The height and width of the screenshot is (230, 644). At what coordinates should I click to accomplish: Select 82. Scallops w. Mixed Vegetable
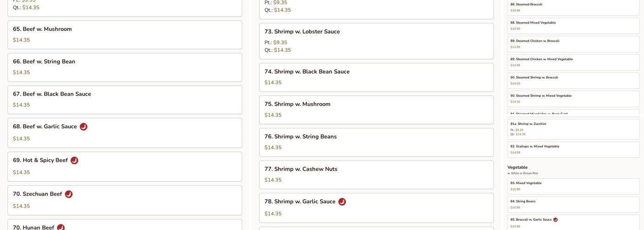pos(573,149)
